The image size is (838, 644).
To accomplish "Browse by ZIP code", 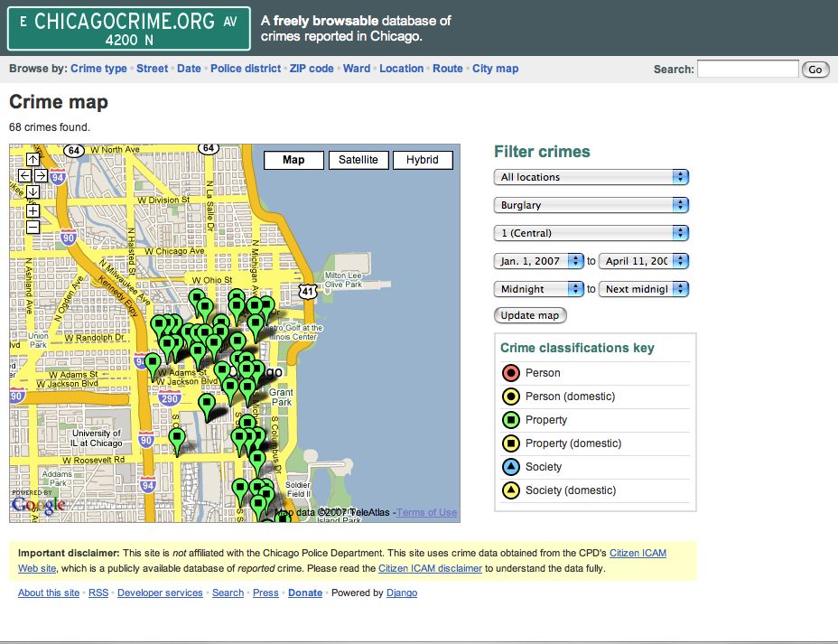I will (x=312, y=69).
